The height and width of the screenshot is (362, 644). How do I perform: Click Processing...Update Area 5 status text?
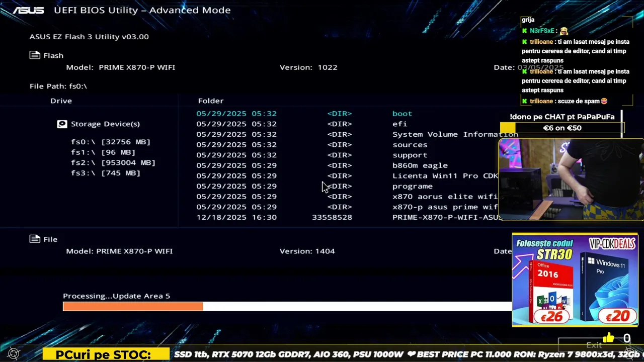coord(116,296)
